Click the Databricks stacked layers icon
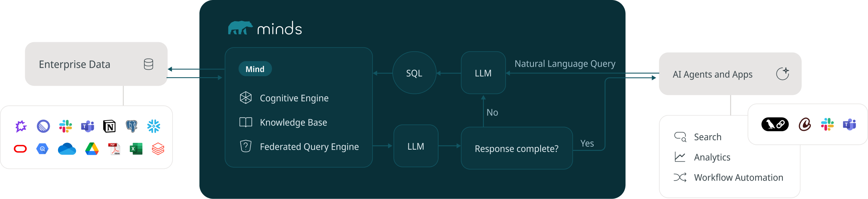 click(158, 149)
